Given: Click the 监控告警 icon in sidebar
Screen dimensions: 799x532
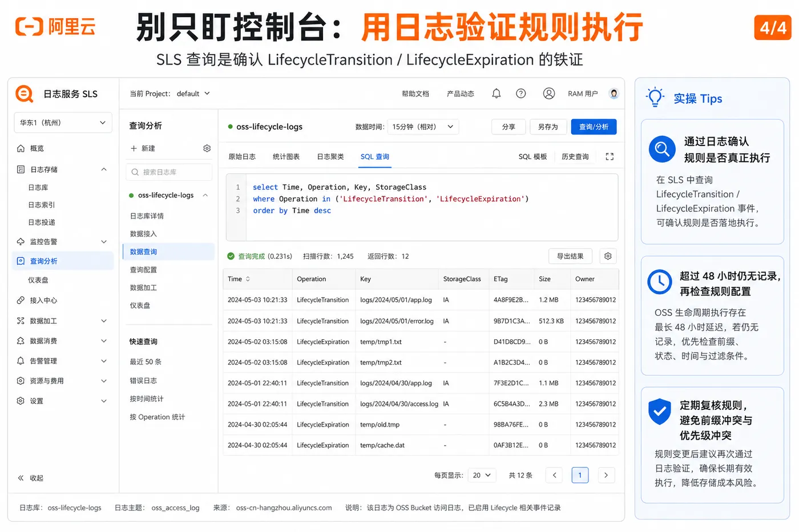Looking at the screenshot, I should (x=21, y=242).
